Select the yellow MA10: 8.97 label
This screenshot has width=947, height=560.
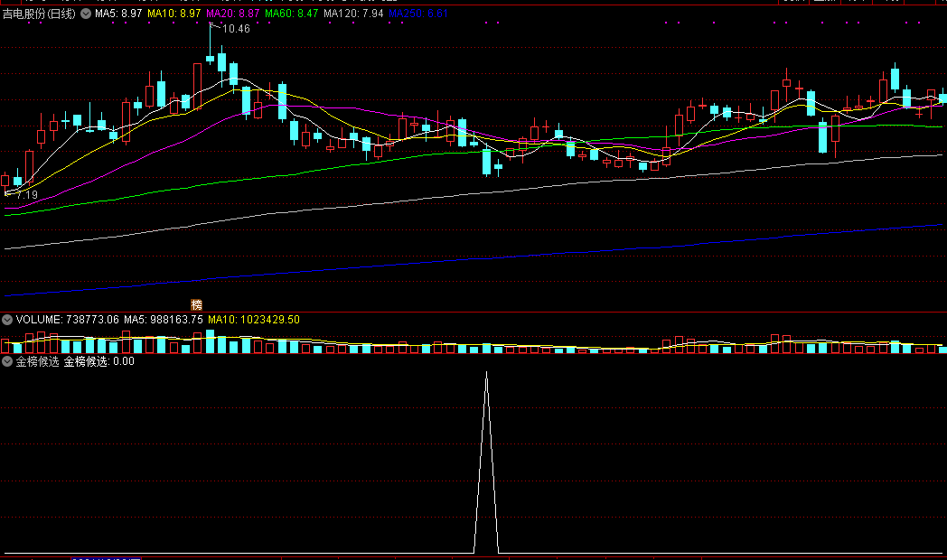point(173,14)
